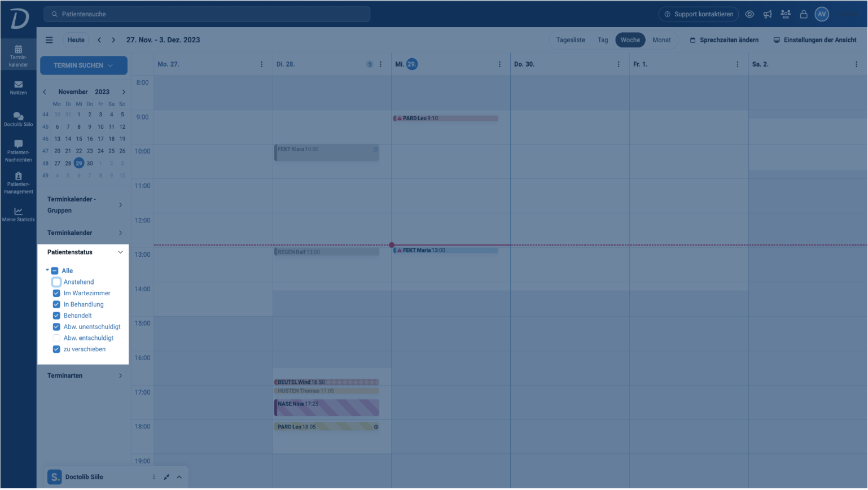This screenshot has height=490, width=868.
Task: Open the NASE Nina 17:25 appointment
Action: tap(327, 407)
